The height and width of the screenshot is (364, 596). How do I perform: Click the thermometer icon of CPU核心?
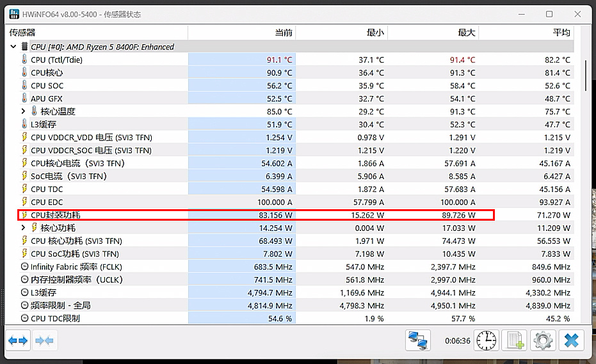pyautogui.click(x=24, y=72)
